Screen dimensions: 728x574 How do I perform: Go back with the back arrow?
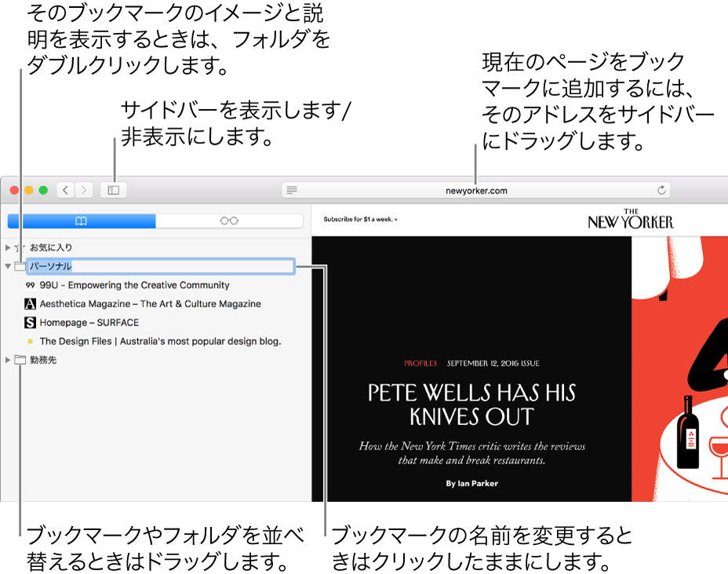click(66, 191)
